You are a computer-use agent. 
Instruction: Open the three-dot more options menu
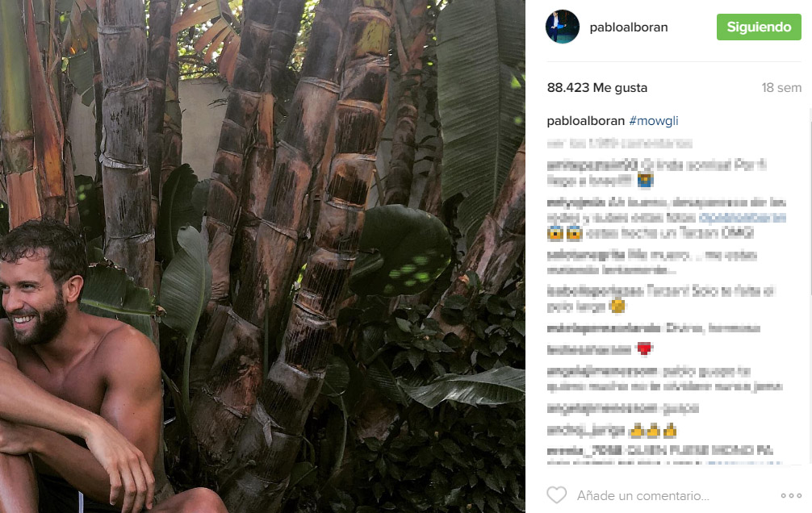coord(791,495)
